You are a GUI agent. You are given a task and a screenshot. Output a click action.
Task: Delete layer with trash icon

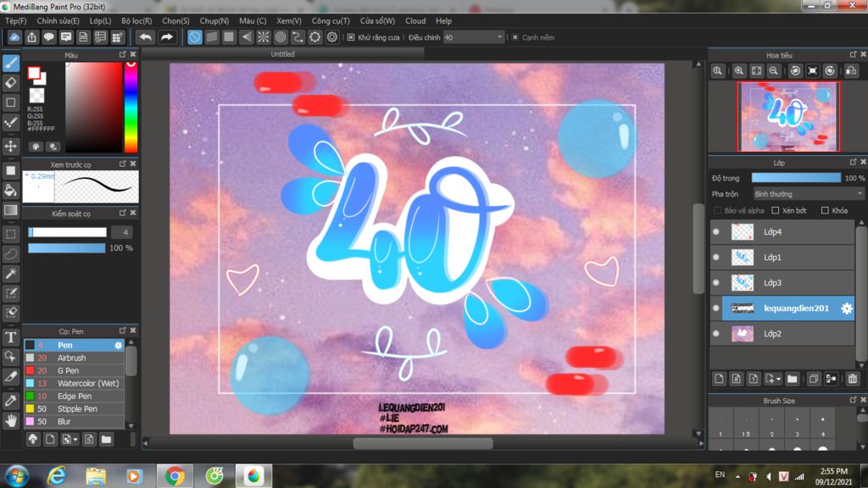tap(853, 379)
